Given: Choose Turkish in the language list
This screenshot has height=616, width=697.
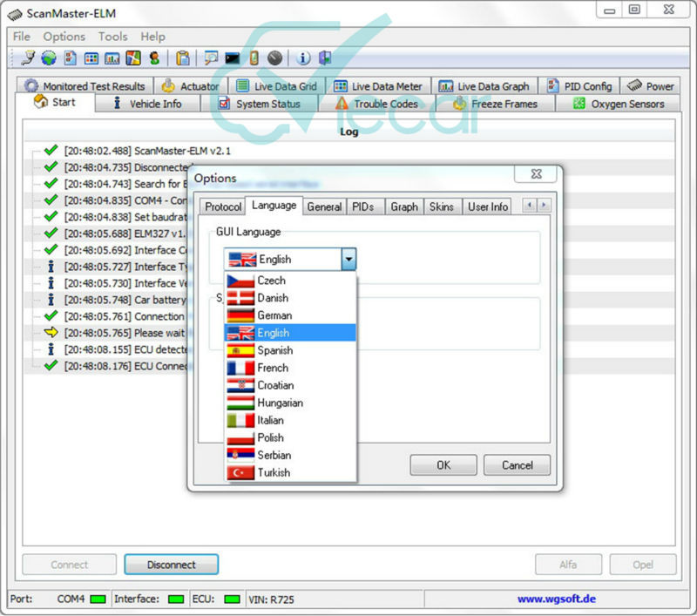Looking at the screenshot, I should pos(274,472).
